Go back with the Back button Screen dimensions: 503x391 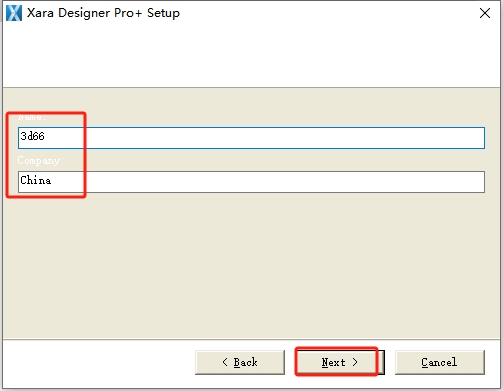pyautogui.click(x=240, y=362)
